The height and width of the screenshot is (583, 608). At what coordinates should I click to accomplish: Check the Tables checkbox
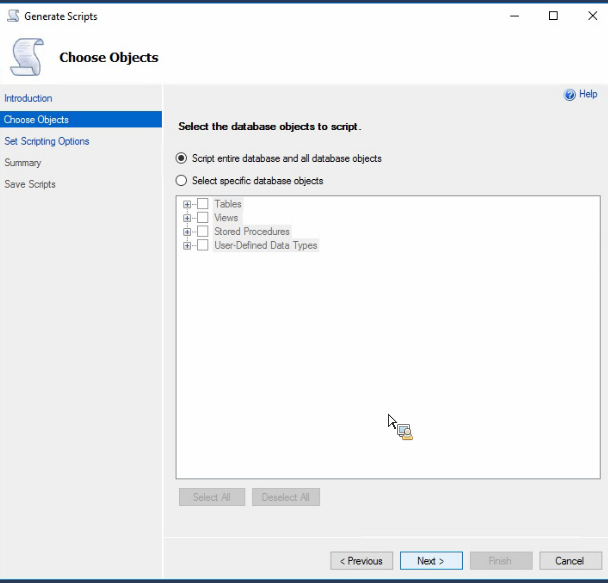(202, 204)
